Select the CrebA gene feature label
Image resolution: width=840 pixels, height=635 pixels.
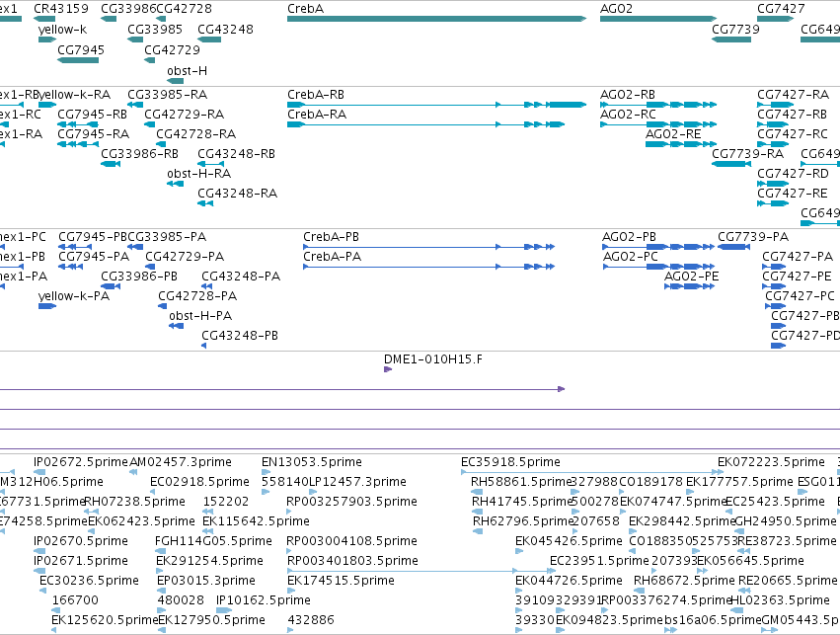click(x=305, y=9)
